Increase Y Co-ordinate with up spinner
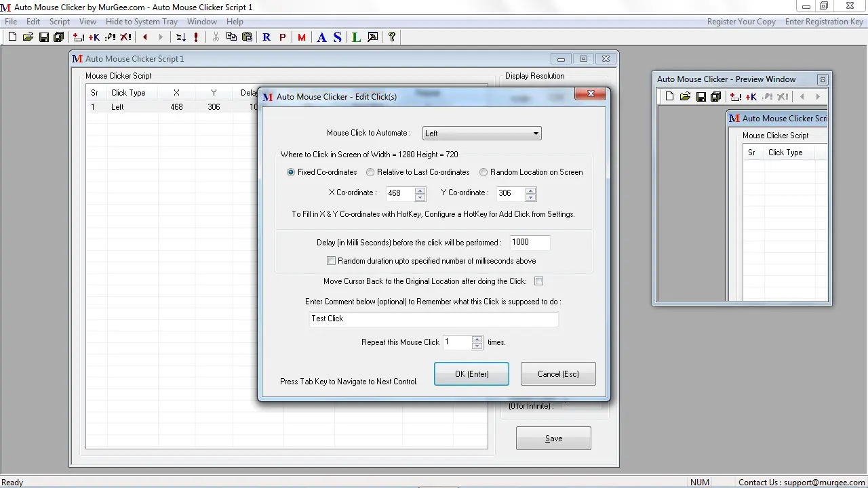Image resolution: width=868 pixels, height=488 pixels. point(531,190)
